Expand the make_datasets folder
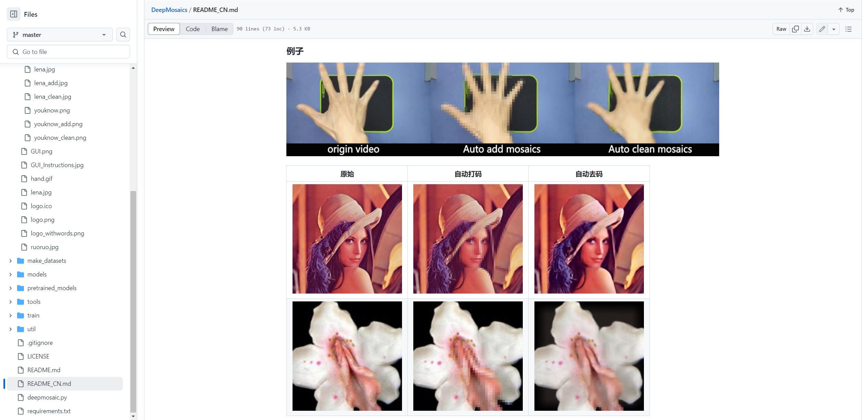This screenshot has height=420, width=868. [10, 261]
